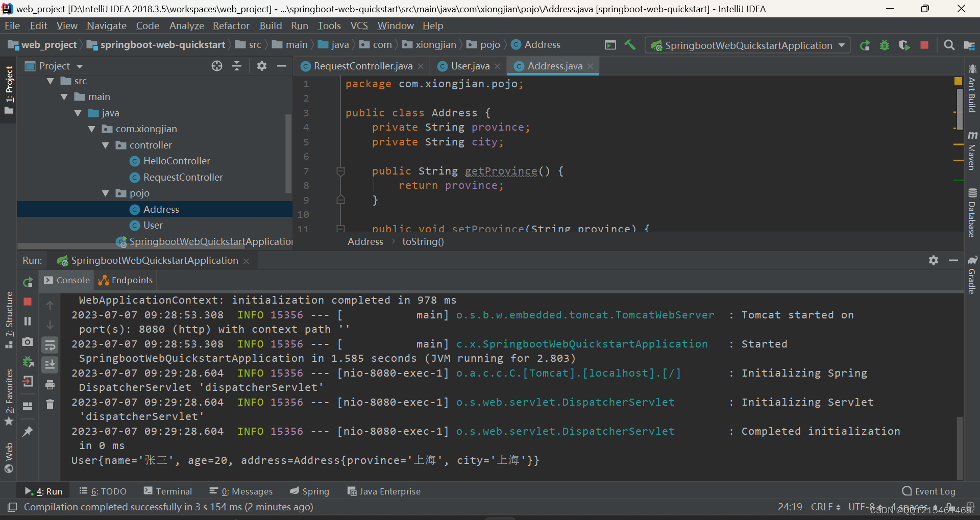The width and height of the screenshot is (980, 520).
Task: Run SpringbootWebQuickstartApplication from the top toolbar
Action: click(865, 45)
